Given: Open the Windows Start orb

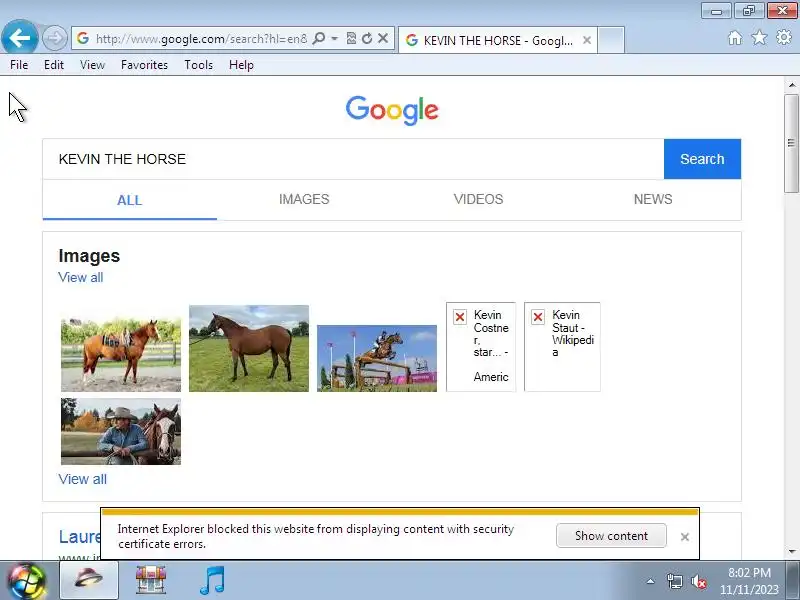Looking at the screenshot, I should pyautogui.click(x=26, y=581).
